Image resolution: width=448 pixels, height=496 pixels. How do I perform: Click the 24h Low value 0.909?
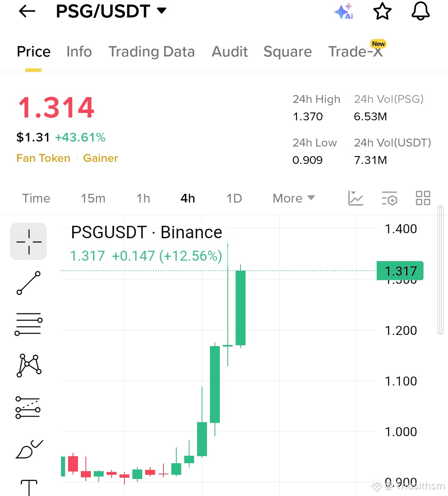[x=307, y=160]
